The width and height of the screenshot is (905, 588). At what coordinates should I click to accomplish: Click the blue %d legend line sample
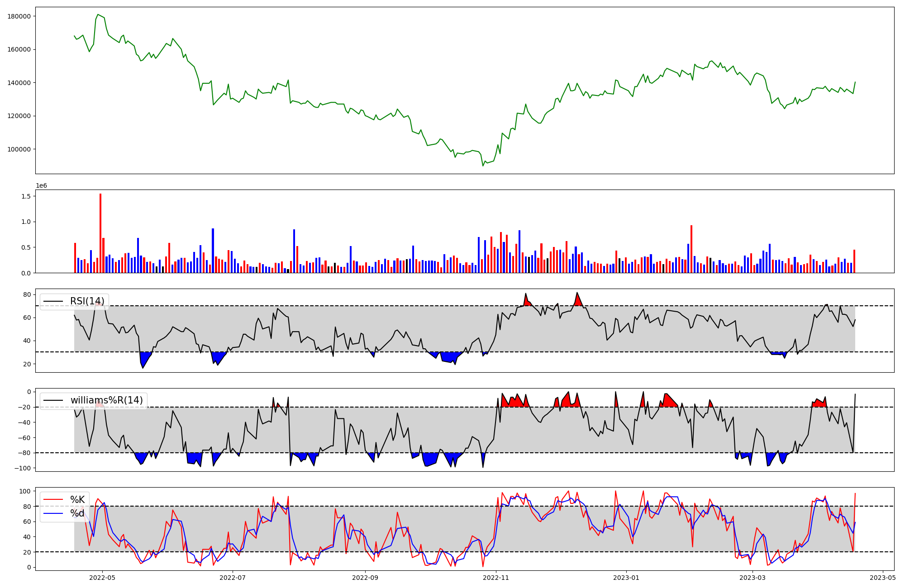click(x=53, y=514)
